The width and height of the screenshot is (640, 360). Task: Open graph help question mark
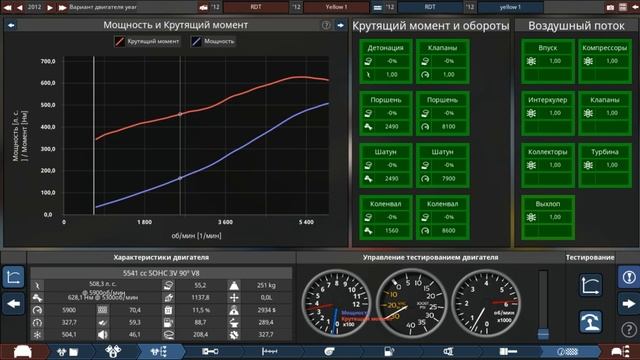(326, 25)
